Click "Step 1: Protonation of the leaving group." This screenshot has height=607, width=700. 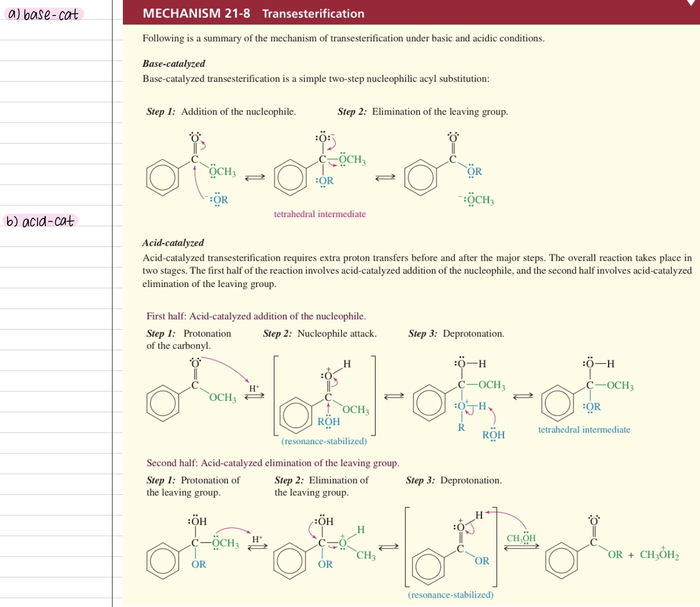tap(193, 486)
